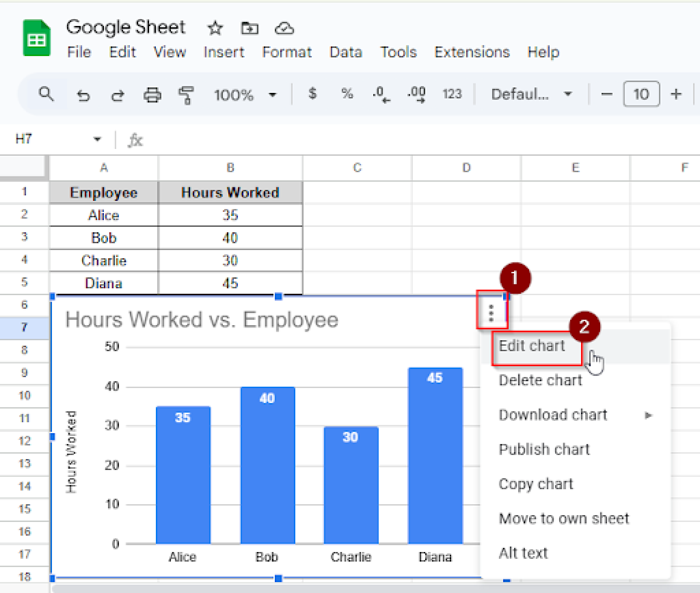Select row 7 header
The image size is (700, 593).
(x=25, y=327)
